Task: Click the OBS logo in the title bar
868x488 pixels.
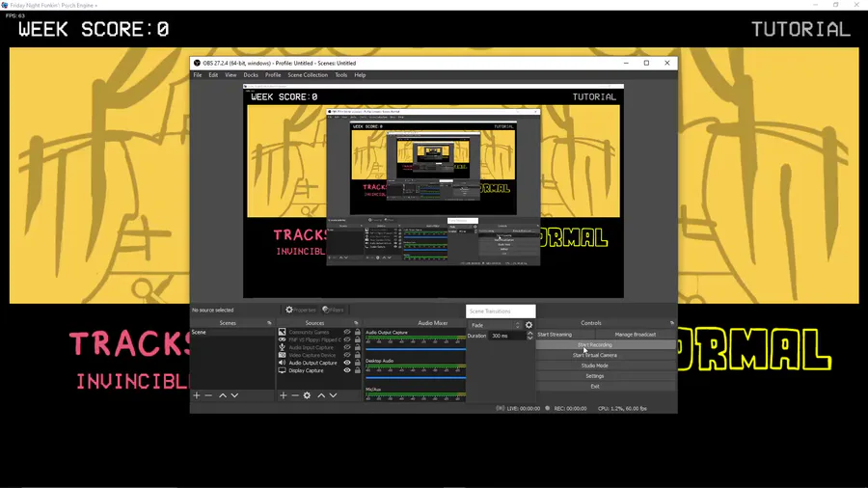Action: [x=197, y=63]
